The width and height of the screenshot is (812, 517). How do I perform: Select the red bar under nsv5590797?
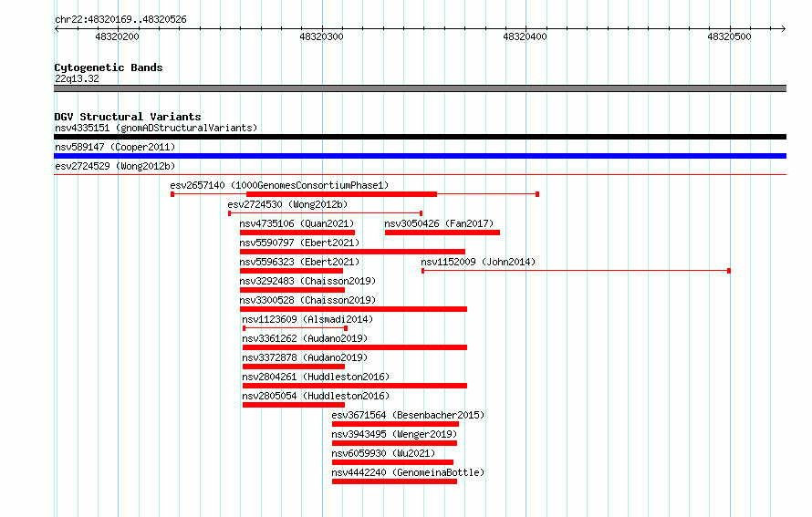coord(352,252)
